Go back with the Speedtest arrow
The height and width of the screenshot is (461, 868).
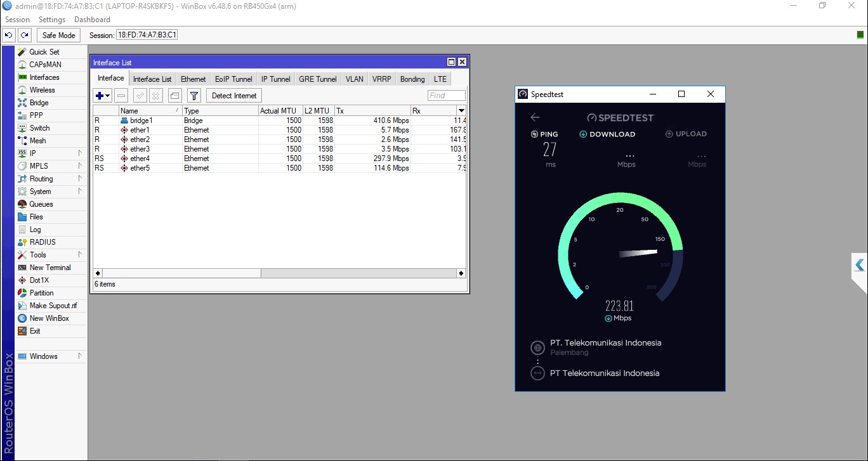click(535, 117)
